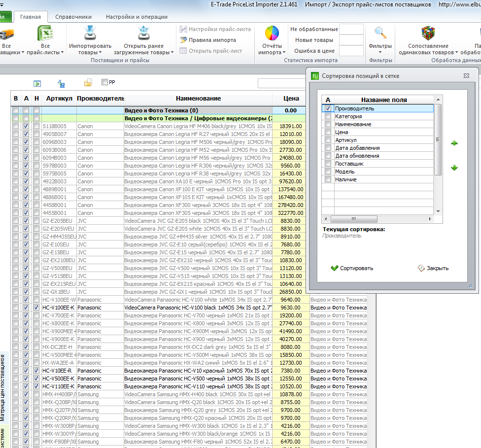Uncheck A column for 5118B005 row
481x448 pixels.
[26, 126]
